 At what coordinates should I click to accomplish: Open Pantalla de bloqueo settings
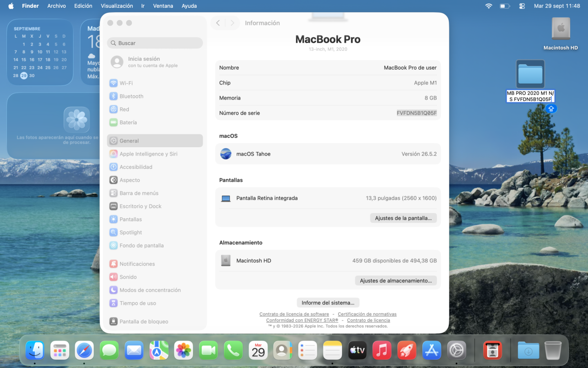pyautogui.click(x=155, y=322)
